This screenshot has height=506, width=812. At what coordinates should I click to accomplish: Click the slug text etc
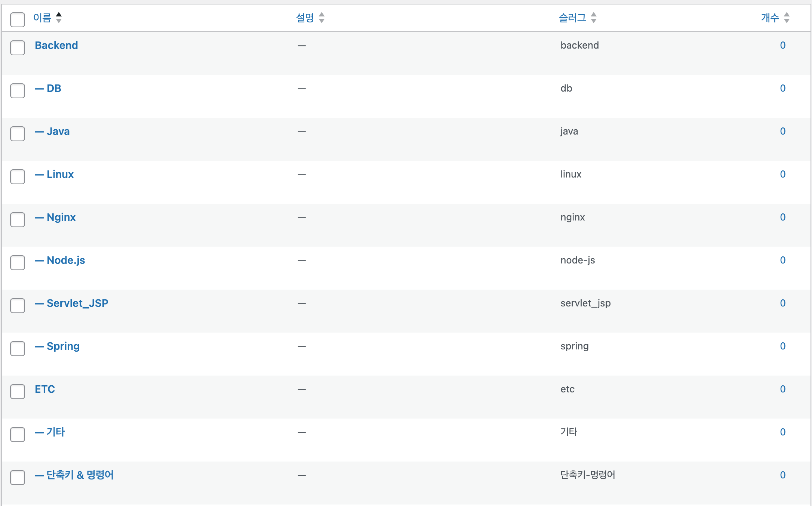568,389
